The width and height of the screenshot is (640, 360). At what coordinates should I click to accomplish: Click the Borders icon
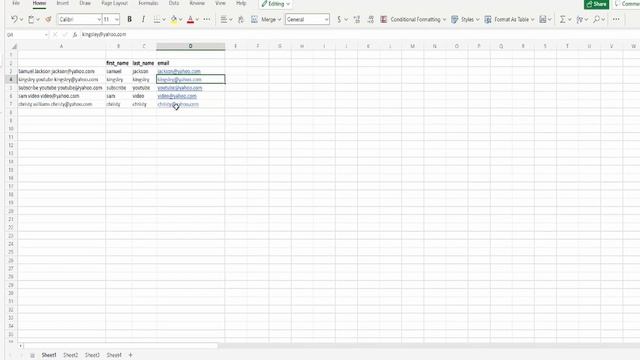(157, 19)
